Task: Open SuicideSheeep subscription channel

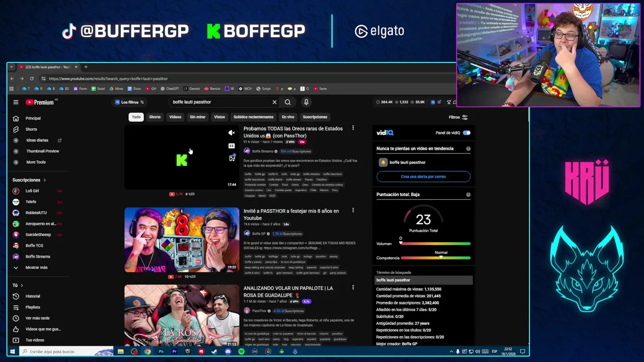Action: pos(38,234)
